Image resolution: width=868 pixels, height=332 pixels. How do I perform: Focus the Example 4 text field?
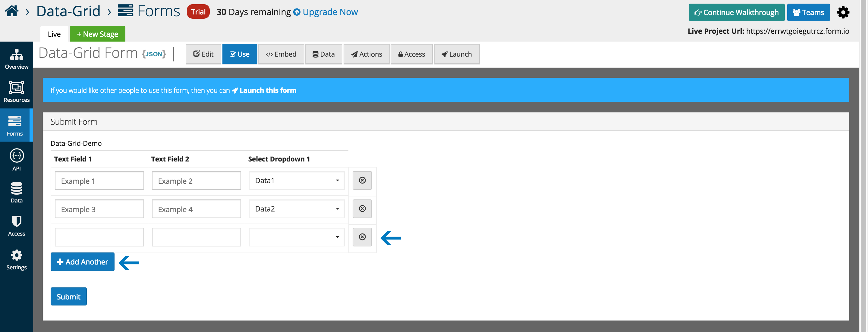(x=197, y=209)
